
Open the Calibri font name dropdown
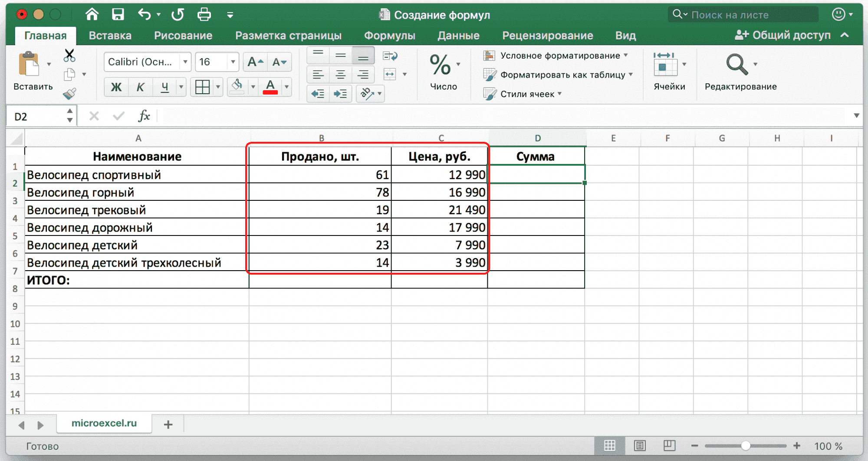pyautogui.click(x=185, y=62)
